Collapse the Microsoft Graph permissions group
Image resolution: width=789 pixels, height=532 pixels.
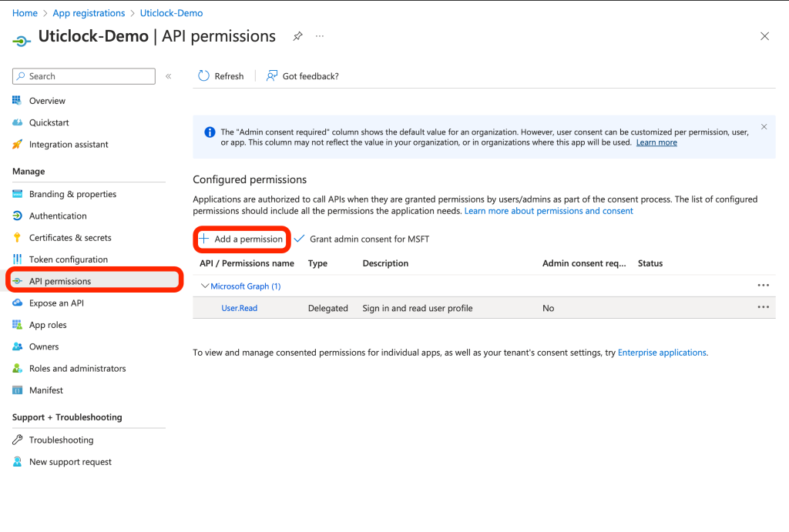pyautogui.click(x=204, y=286)
